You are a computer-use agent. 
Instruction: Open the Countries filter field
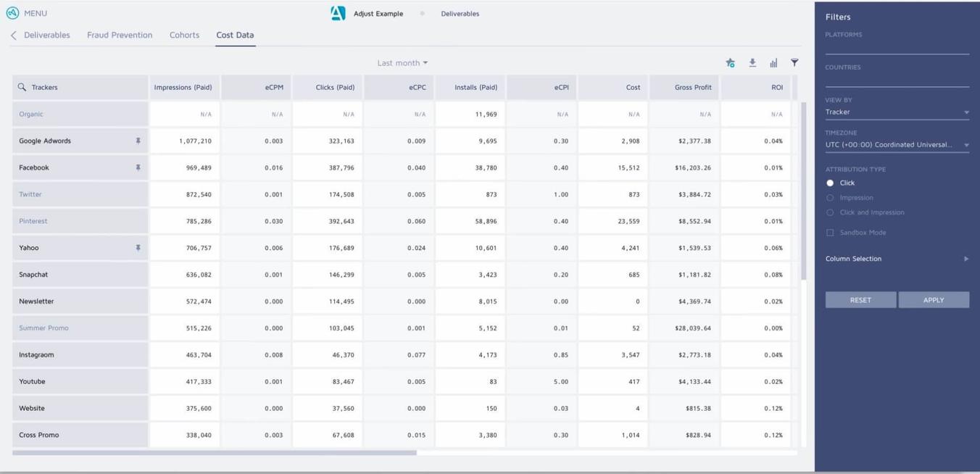[897, 79]
